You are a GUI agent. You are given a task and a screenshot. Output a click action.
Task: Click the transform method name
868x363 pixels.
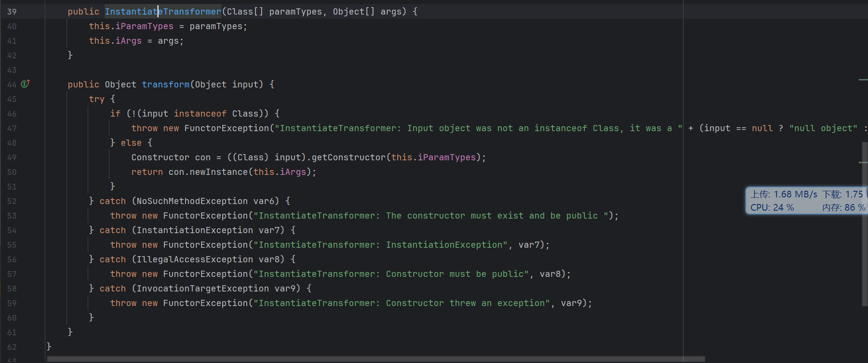tap(165, 84)
